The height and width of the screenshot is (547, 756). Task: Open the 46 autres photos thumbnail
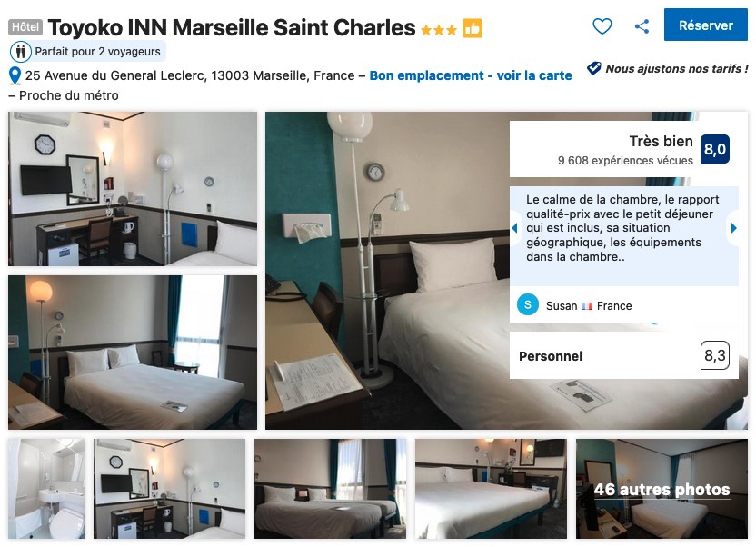661,489
